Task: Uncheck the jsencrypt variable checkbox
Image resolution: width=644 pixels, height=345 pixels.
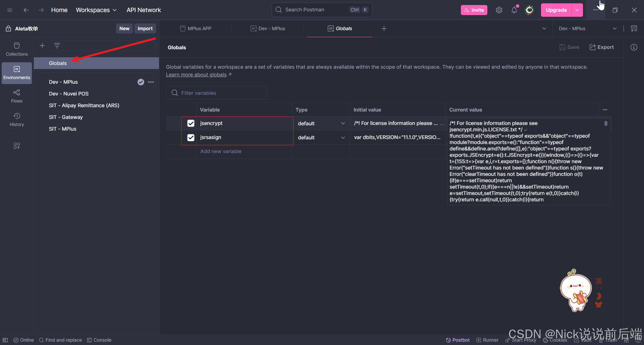Action: tap(191, 123)
